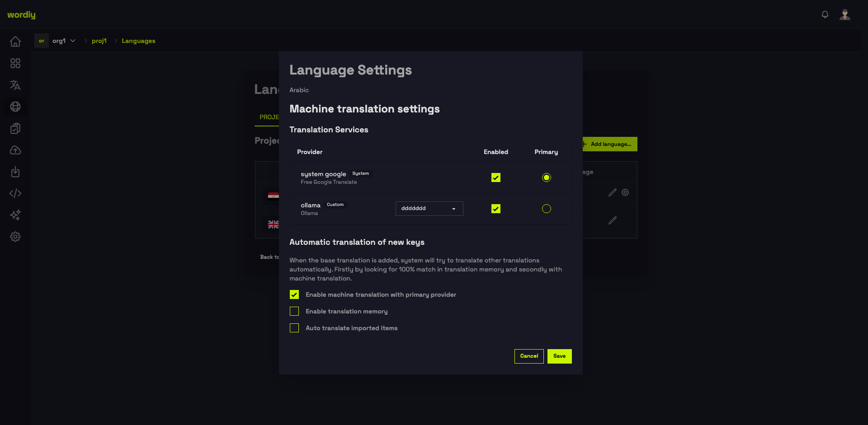Click the Arabic language subtitle
The width and height of the screenshot is (868, 425).
tap(299, 90)
